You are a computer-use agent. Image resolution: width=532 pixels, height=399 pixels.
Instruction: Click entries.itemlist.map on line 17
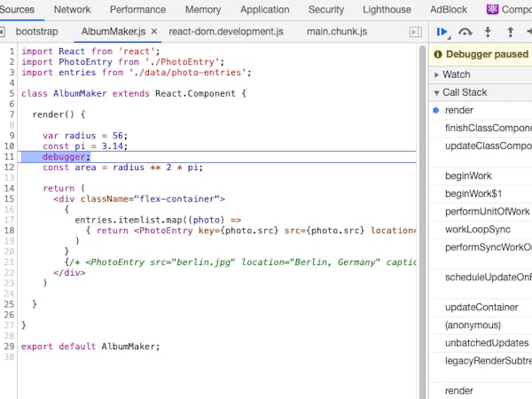tap(129, 220)
